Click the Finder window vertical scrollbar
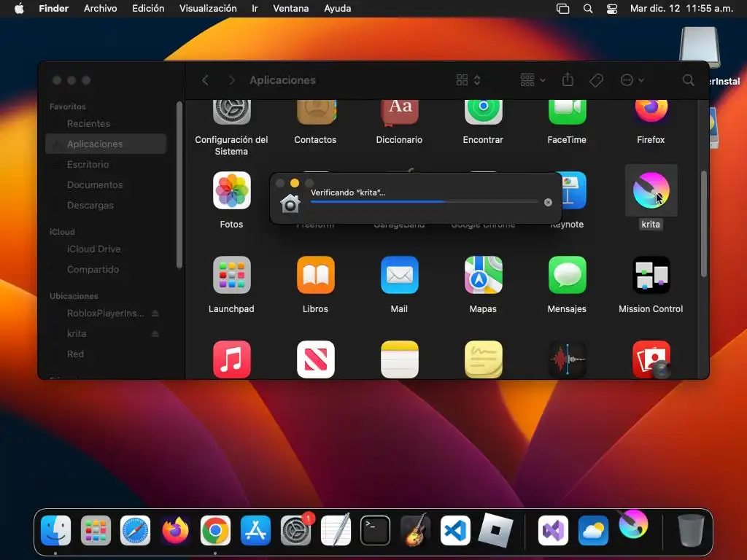This screenshot has height=560, width=747. click(704, 224)
